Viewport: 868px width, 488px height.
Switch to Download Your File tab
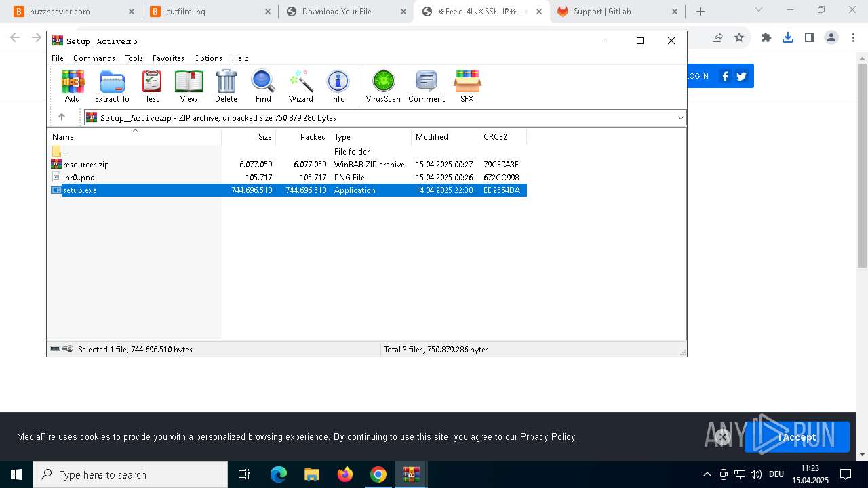(346, 12)
